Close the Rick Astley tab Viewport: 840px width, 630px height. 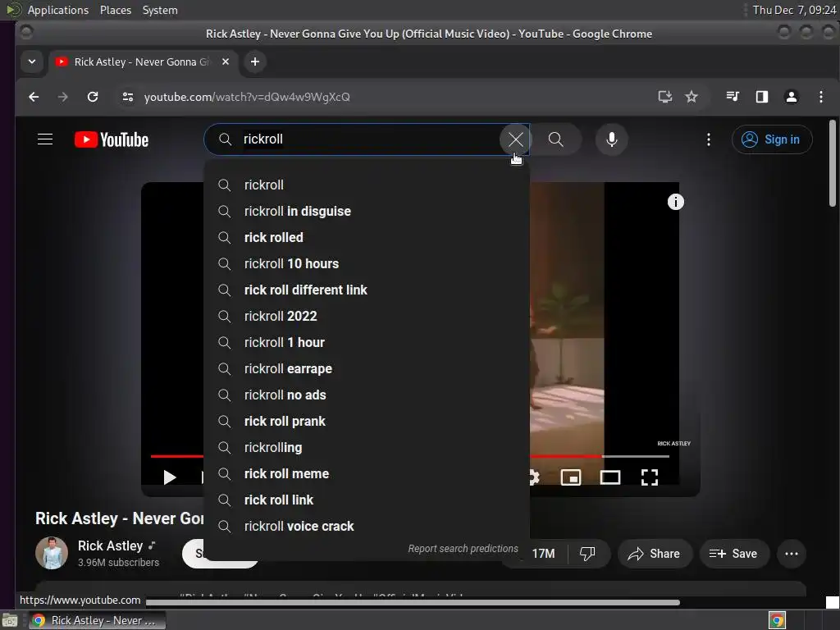click(226, 62)
